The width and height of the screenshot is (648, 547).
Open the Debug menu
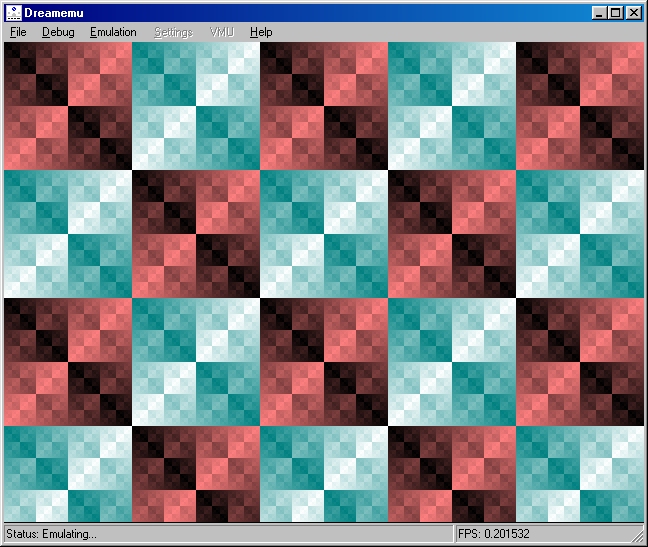(58, 32)
